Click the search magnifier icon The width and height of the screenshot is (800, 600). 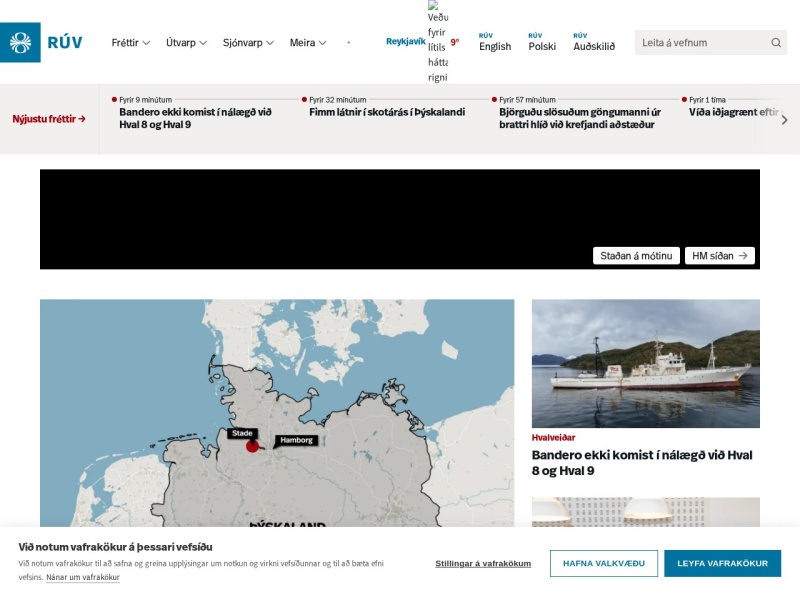coord(776,43)
